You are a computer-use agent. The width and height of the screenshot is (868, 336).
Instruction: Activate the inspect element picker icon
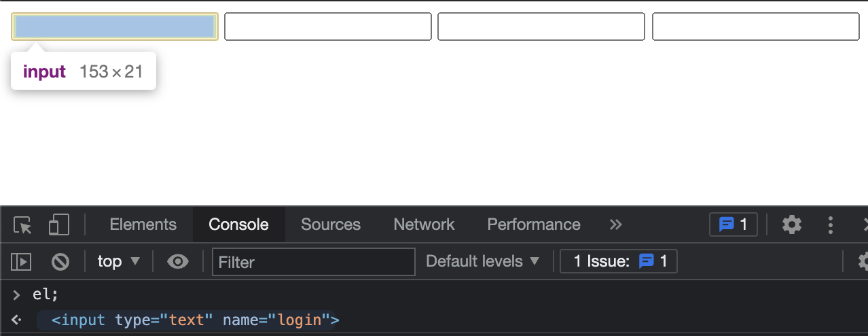pos(22,225)
